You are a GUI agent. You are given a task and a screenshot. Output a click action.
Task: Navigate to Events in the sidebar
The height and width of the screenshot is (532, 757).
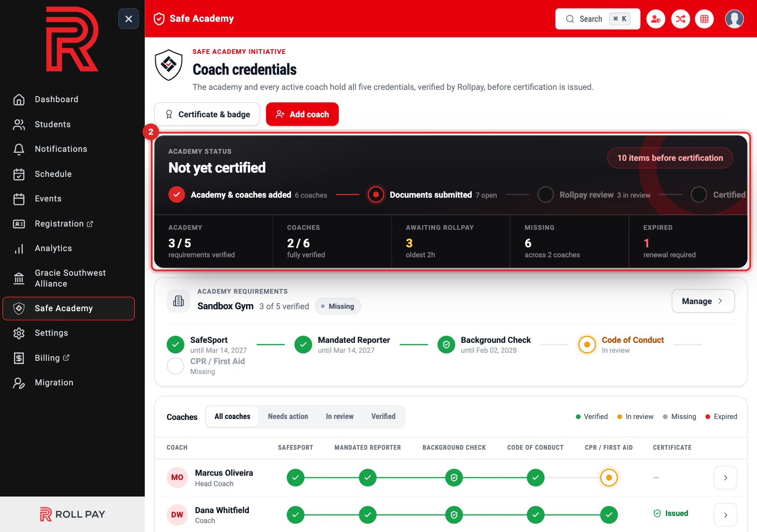pyautogui.click(x=69, y=199)
